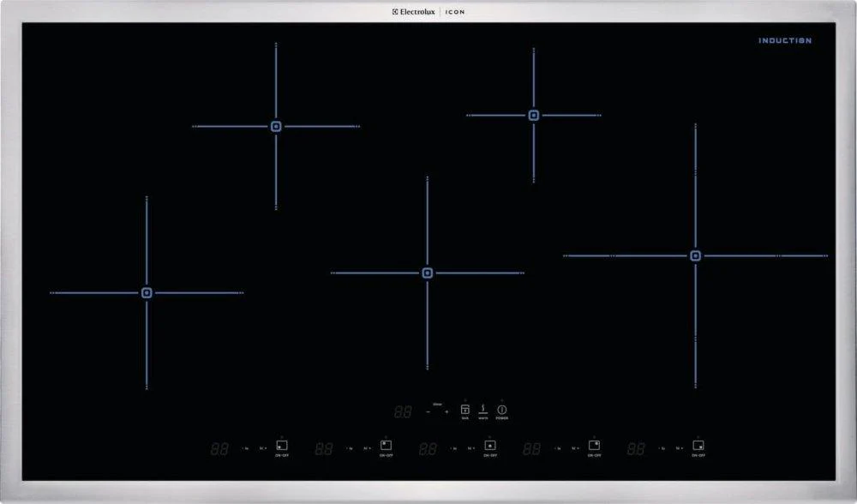Tap front-left zone power level display
857x504 pixels.
point(219,449)
